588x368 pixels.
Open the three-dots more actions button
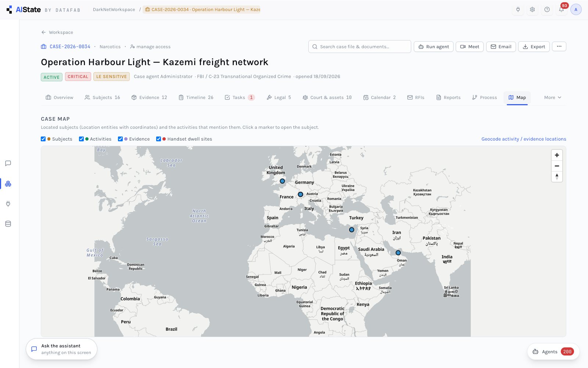coord(559,46)
